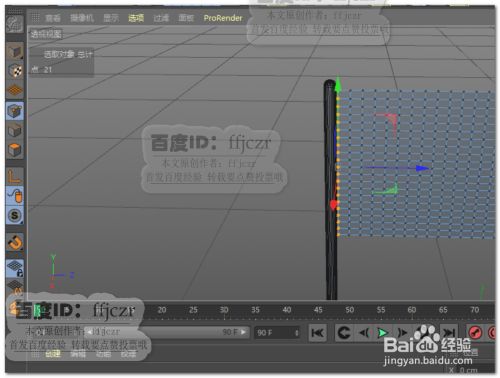Open the 面板 viewport menu

(186, 18)
